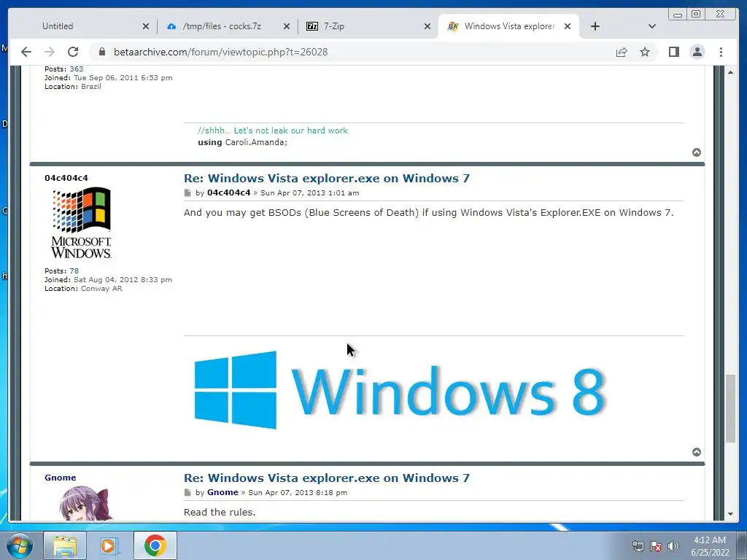Click Gnome's anime avatar image

[x=86, y=503]
